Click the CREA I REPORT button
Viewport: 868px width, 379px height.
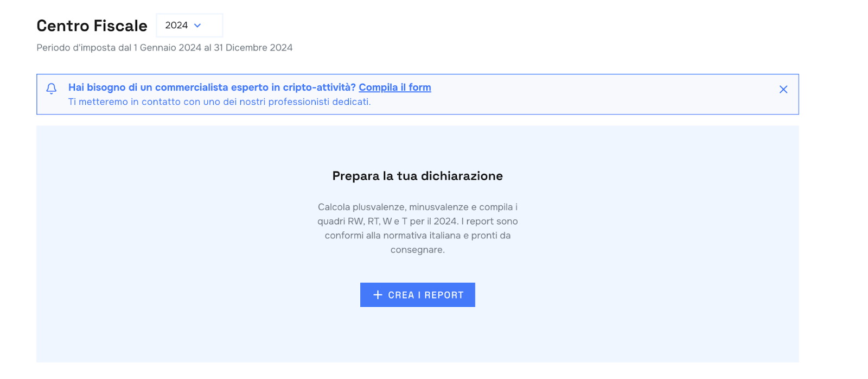(x=418, y=295)
